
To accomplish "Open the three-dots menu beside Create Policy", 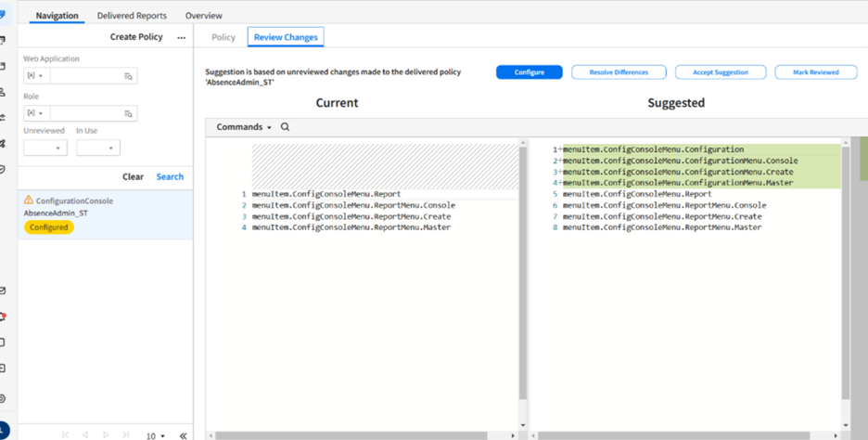I will coord(181,38).
